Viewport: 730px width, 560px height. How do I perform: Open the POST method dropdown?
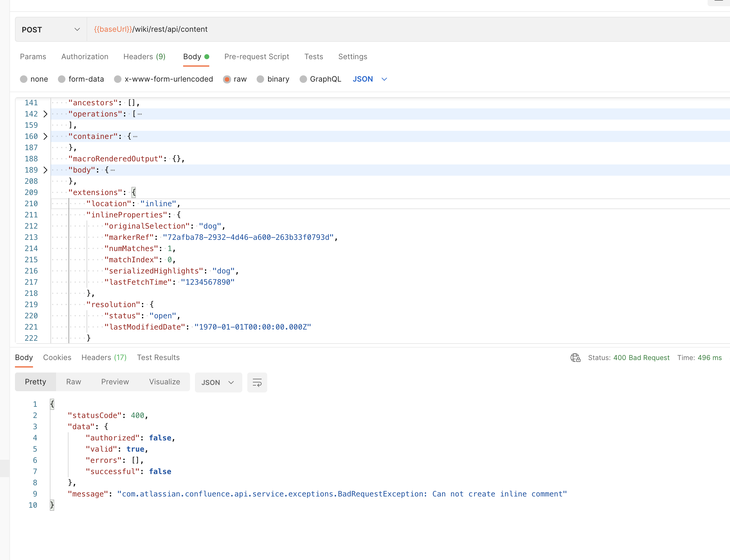tap(51, 29)
